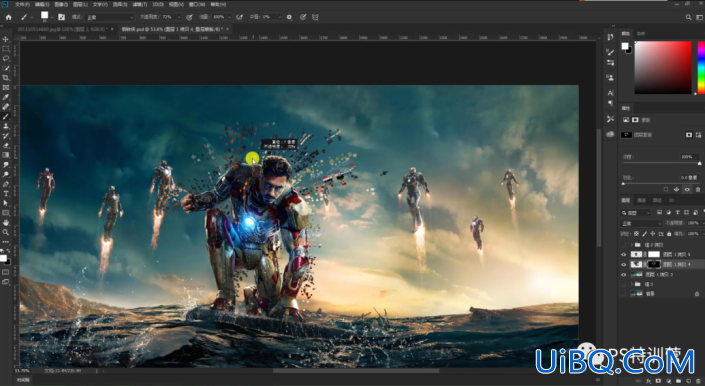Select the Horizontal Type tool

click(6, 194)
